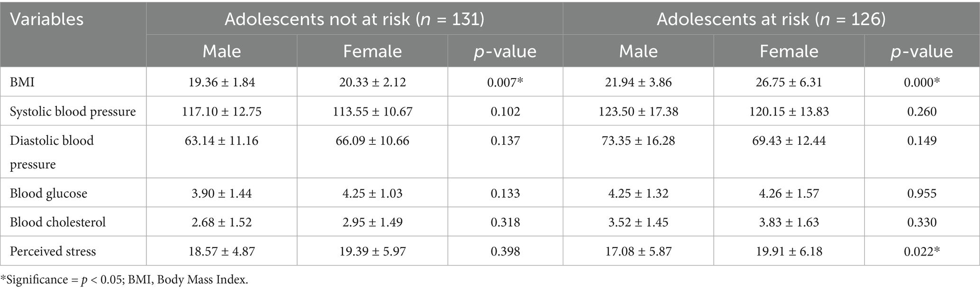Click the "Perceived stress" row label
The image size is (980, 291).
tap(53, 251)
